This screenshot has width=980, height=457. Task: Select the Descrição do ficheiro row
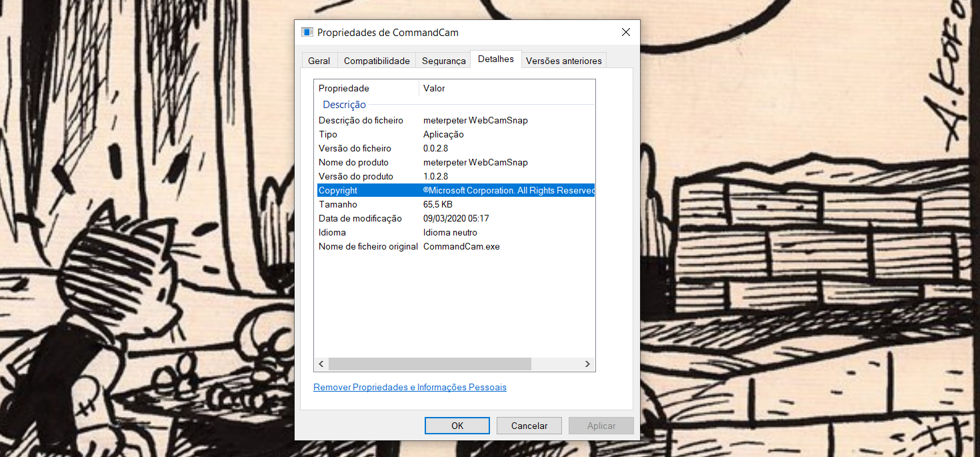[x=455, y=121]
